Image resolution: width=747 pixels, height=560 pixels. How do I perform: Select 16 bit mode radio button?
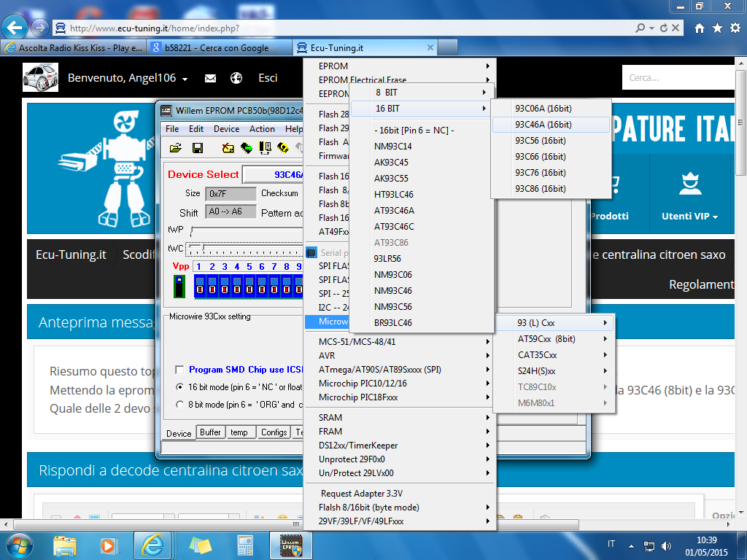(179, 386)
